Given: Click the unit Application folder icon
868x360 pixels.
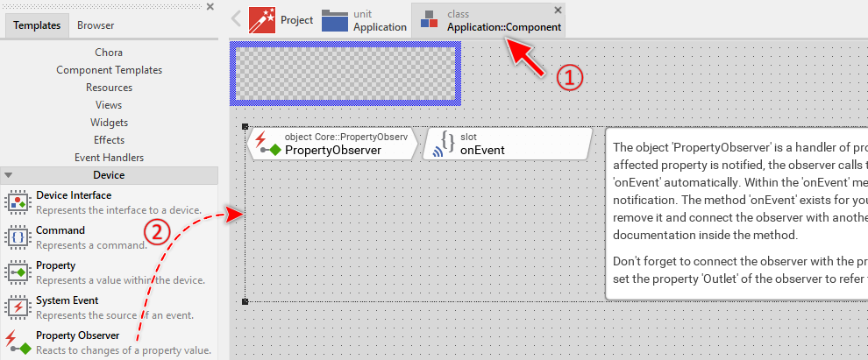Looking at the screenshot, I should 334,20.
